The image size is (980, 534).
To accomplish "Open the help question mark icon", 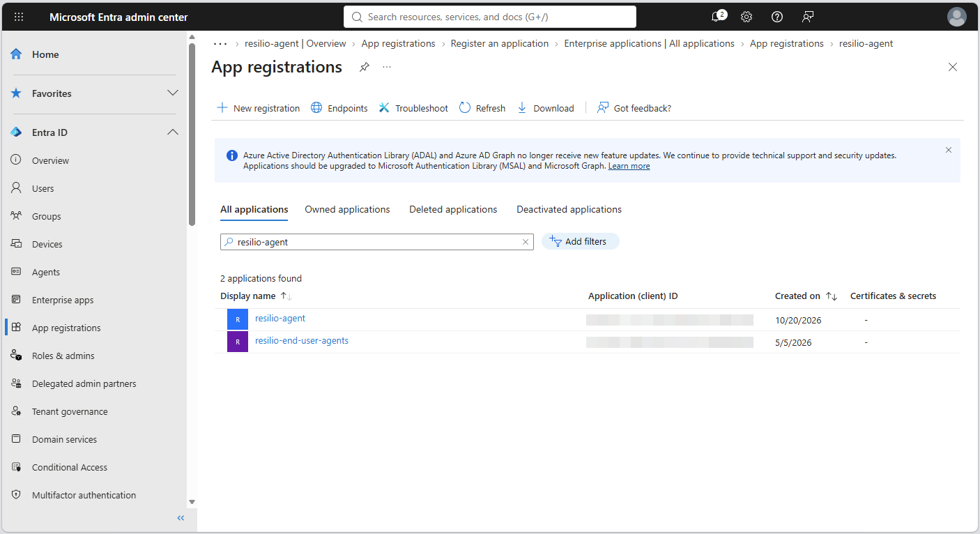I will 777,17.
